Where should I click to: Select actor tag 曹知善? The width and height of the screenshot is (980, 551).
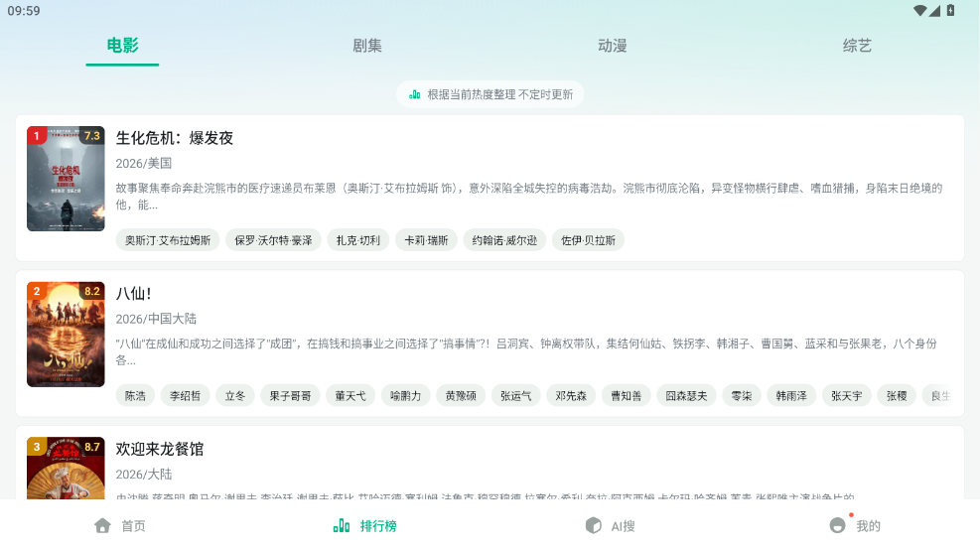(x=627, y=396)
